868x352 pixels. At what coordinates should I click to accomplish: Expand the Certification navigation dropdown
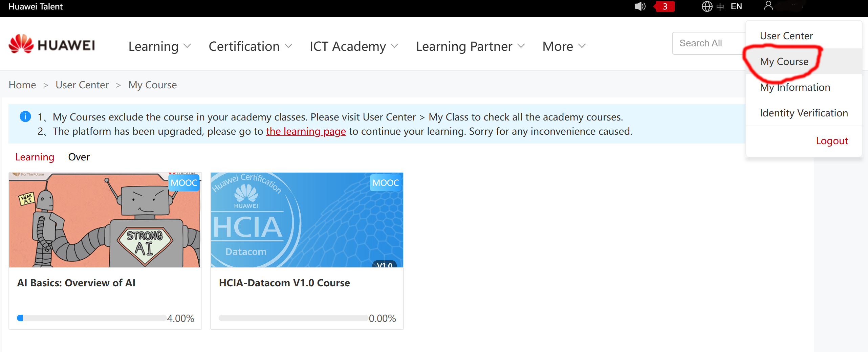coord(250,46)
